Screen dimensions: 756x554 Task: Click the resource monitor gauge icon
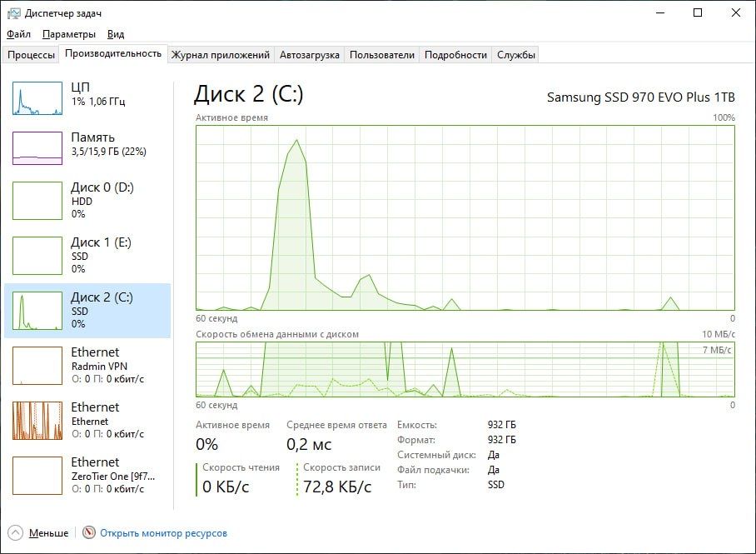(x=89, y=533)
